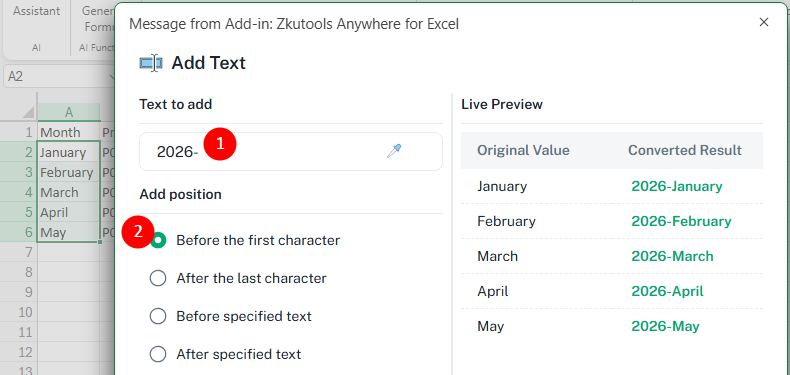Click '2026-April' in Live Preview

pyautogui.click(x=667, y=291)
